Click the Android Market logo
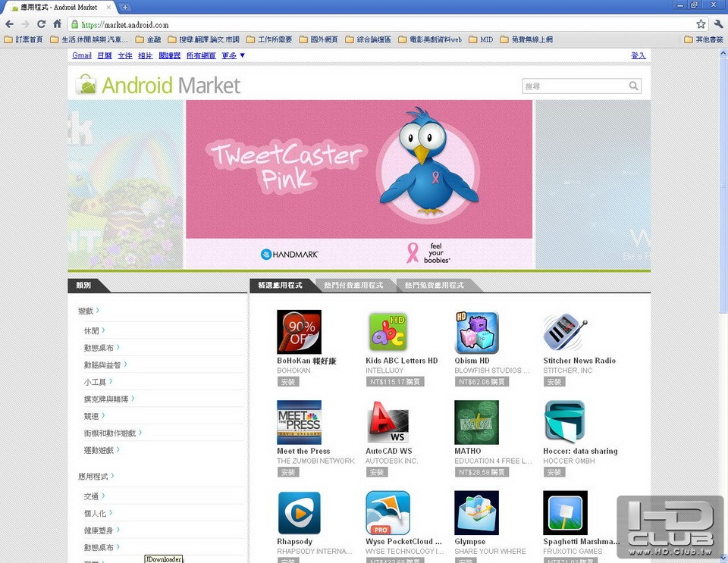Screen dimensions: 728x563 pyautogui.click(x=158, y=86)
